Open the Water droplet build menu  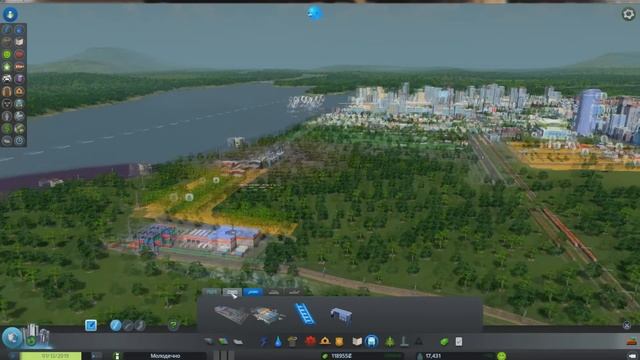click(x=278, y=341)
